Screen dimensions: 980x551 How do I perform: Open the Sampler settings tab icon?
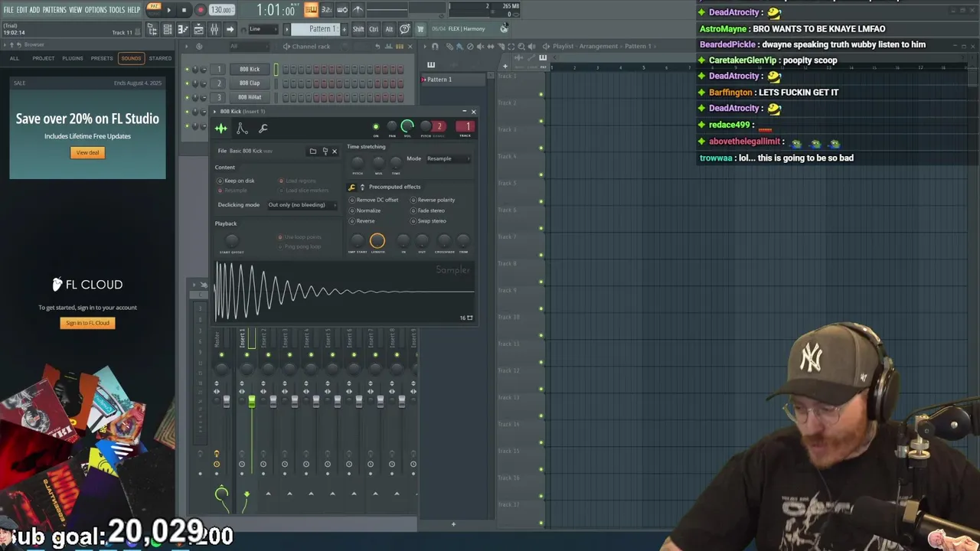pos(221,129)
